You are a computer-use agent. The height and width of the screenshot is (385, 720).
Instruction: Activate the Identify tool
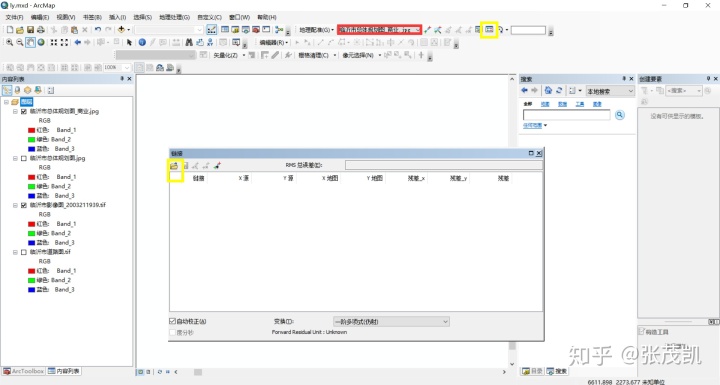pos(142,42)
